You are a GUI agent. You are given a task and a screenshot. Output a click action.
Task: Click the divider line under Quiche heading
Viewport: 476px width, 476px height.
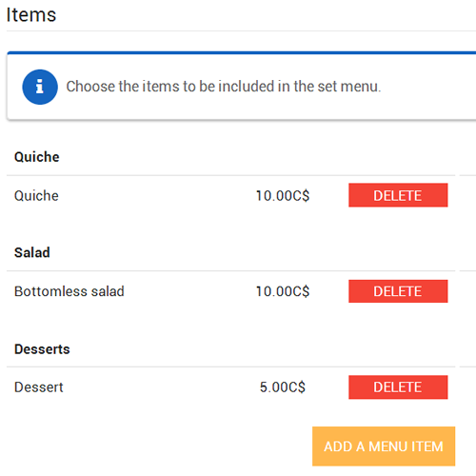point(230,175)
